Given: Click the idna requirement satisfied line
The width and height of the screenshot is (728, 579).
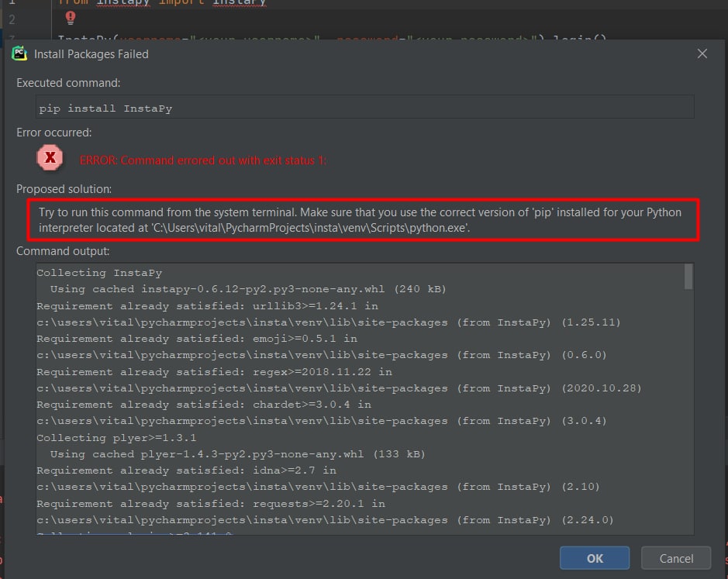Looking at the screenshot, I should pyautogui.click(x=186, y=470).
